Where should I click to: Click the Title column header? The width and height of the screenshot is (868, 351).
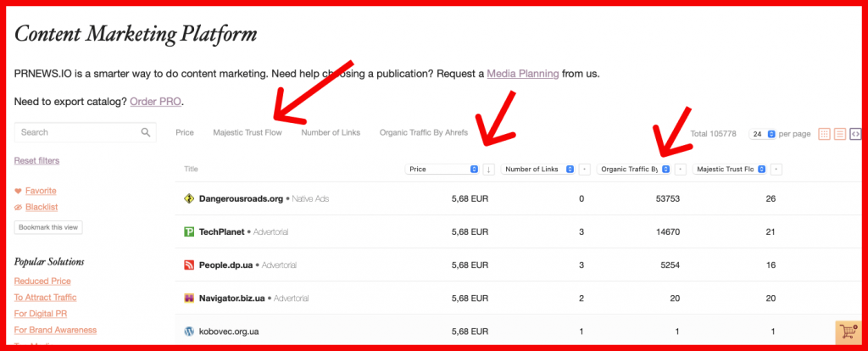click(191, 169)
